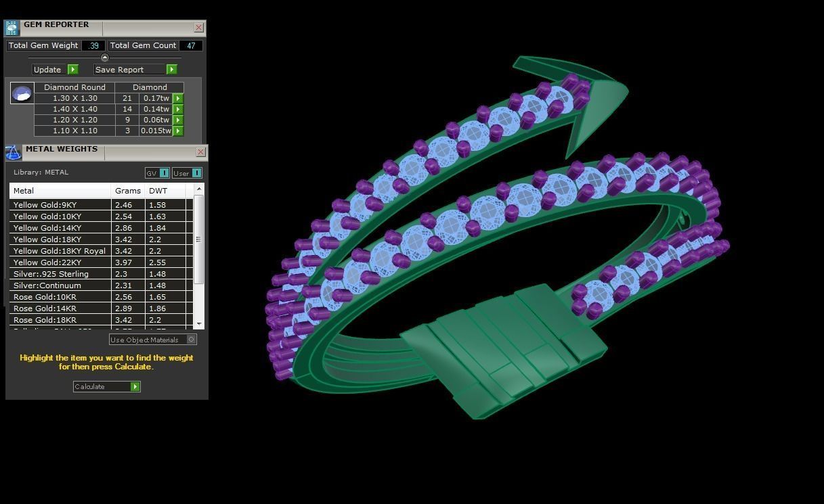Click the Gem Reporter title bar

click(106, 28)
